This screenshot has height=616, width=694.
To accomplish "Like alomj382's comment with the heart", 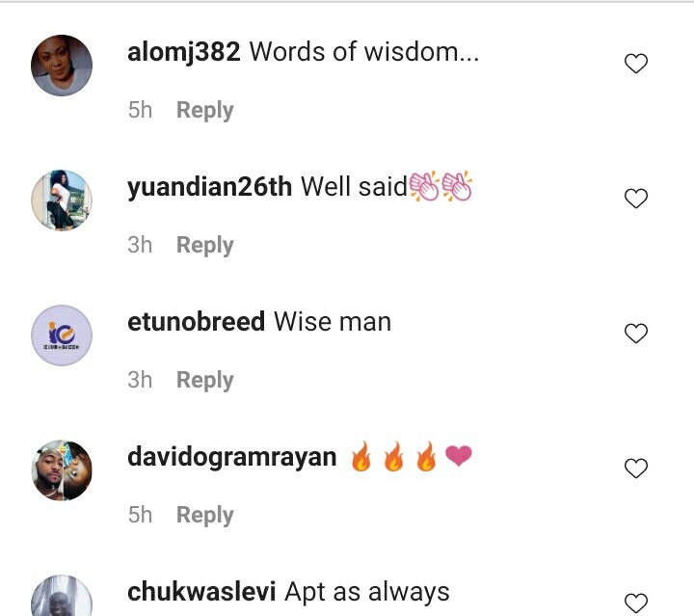I will coord(636,64).
